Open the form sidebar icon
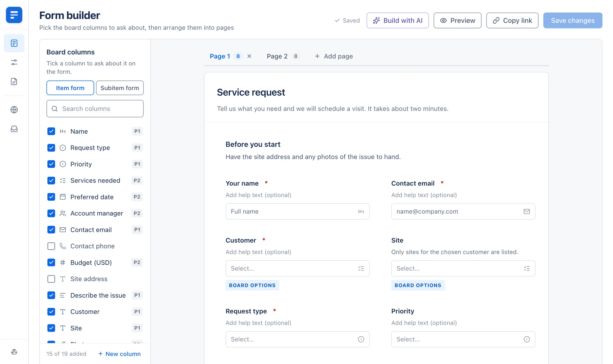This screenshot has height=364, width=613. [14, 43]
